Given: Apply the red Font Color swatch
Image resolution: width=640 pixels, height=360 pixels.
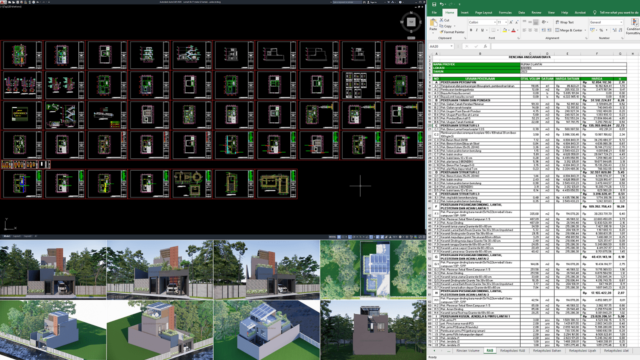Looking at the screenshot, I should click(513, 30).
